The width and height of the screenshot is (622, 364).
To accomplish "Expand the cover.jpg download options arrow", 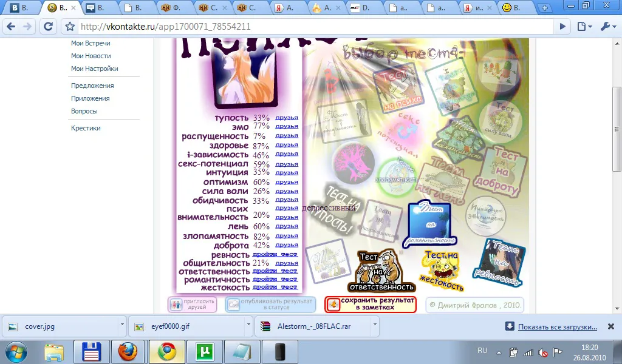I will click(122, 325).
